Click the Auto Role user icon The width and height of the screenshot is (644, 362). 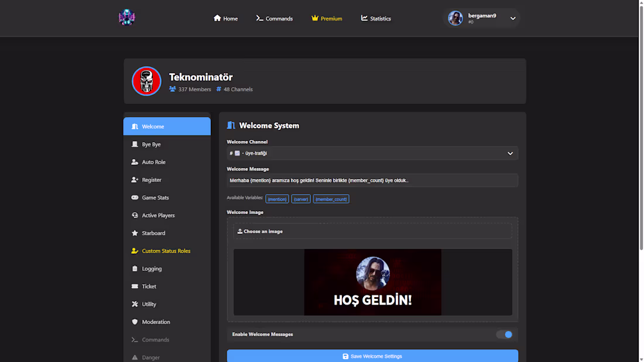pos(135,162)
